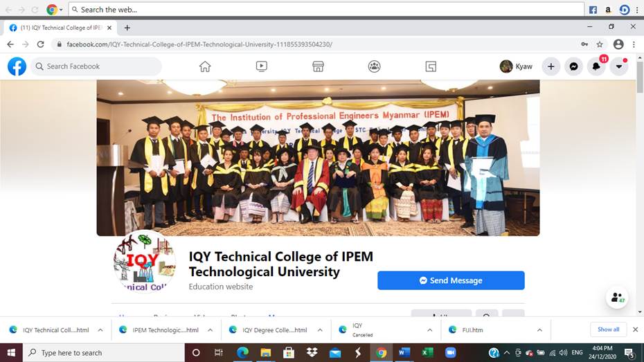Switch to Word in taskbar
The width and height of the screenshot is (644, 362).
[404, 352]
